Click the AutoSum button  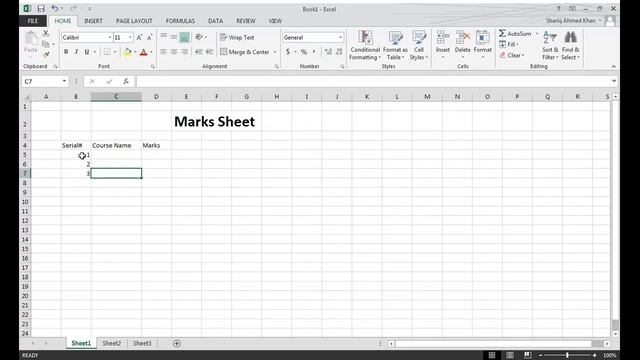516,34
